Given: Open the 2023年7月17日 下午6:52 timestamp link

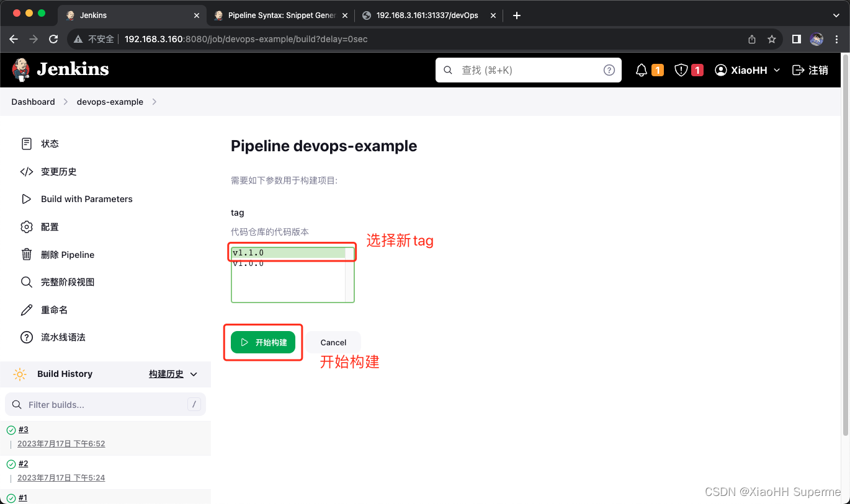Looking at the screenshot, I should click(61, 444).
